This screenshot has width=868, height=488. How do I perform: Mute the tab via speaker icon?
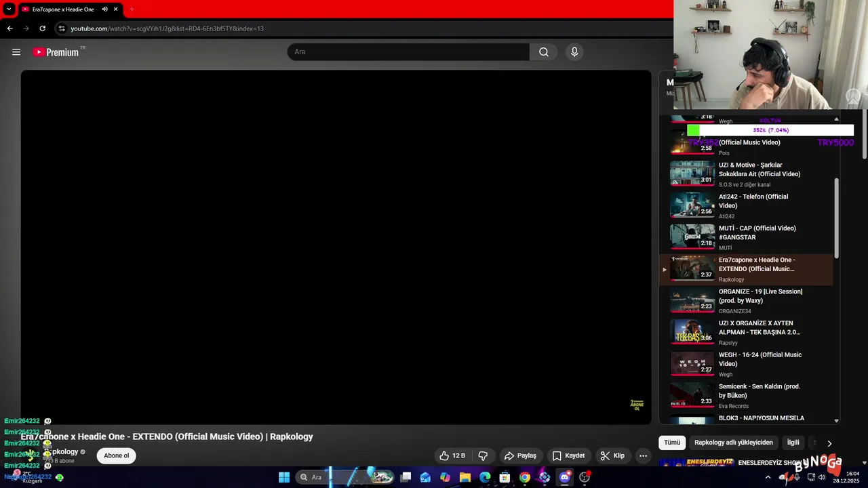point(104,9)
